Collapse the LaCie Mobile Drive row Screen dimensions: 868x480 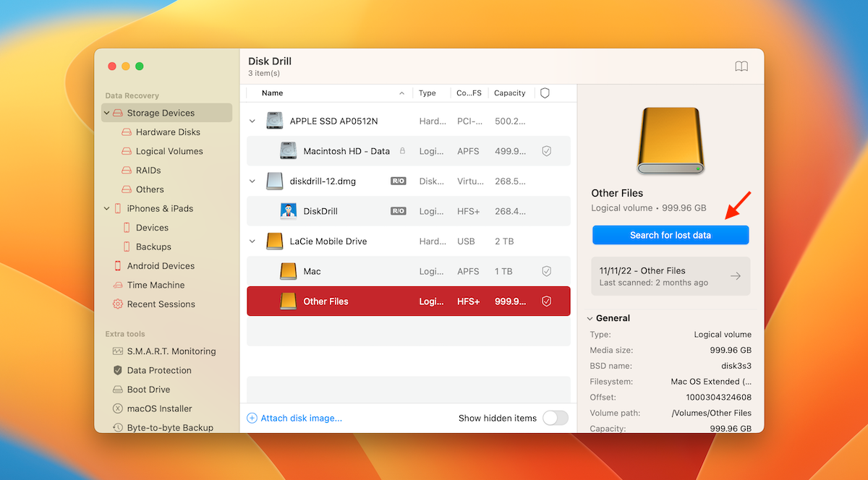(252, 241)
